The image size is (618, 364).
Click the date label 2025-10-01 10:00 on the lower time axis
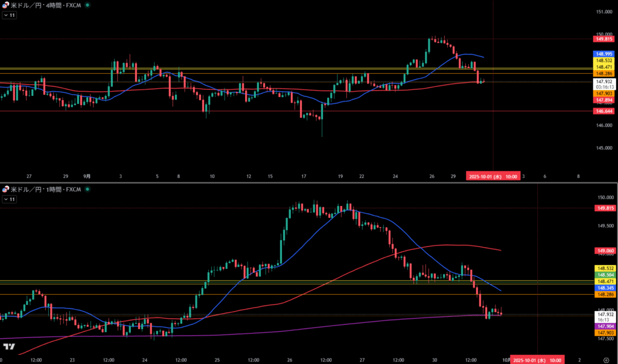point(537,360)
